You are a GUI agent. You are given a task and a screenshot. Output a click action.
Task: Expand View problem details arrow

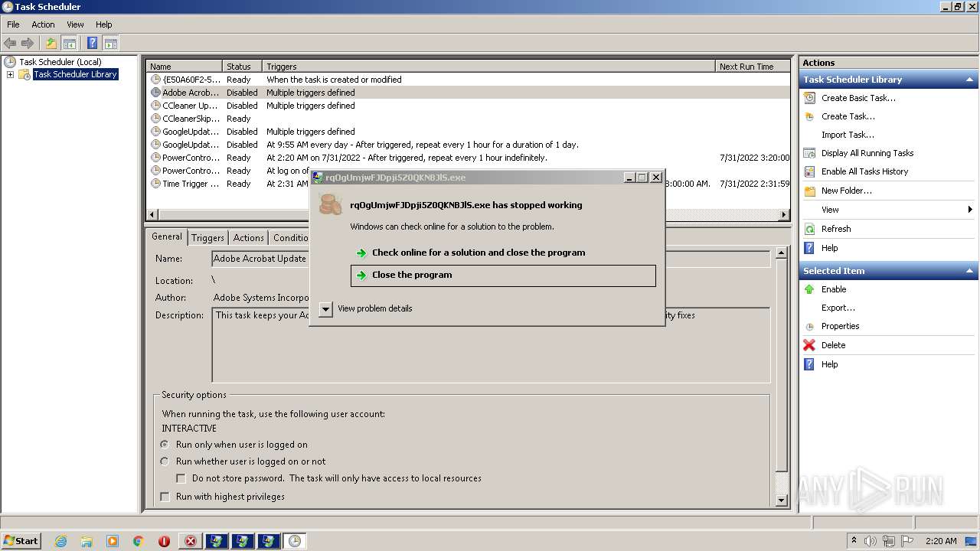325,308
